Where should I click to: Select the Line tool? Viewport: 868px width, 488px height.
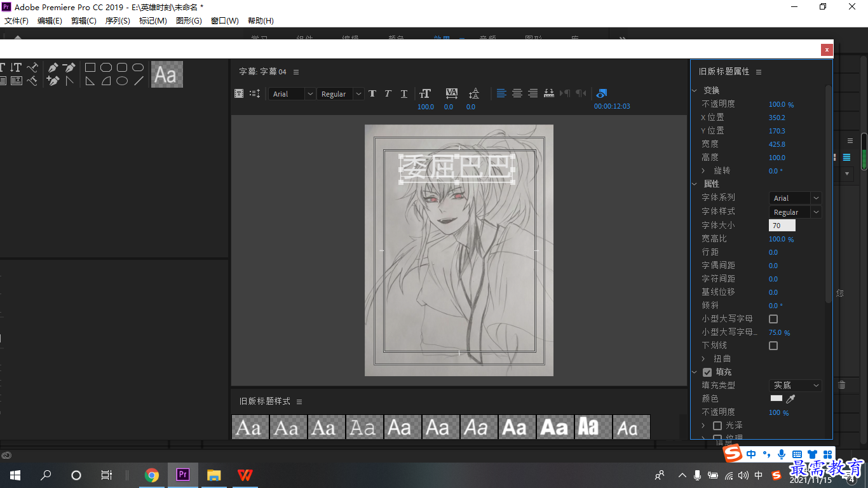138,81
